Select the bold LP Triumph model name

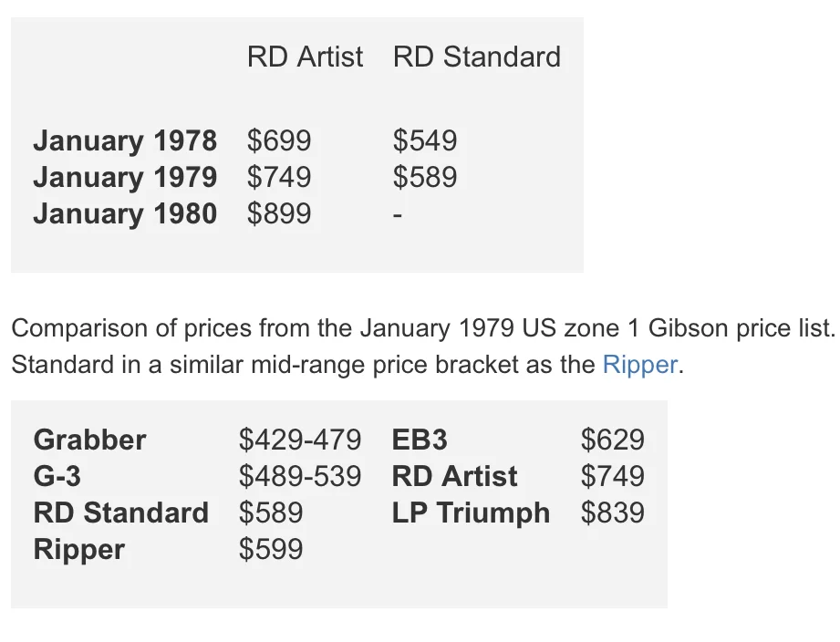click(471, 513)
